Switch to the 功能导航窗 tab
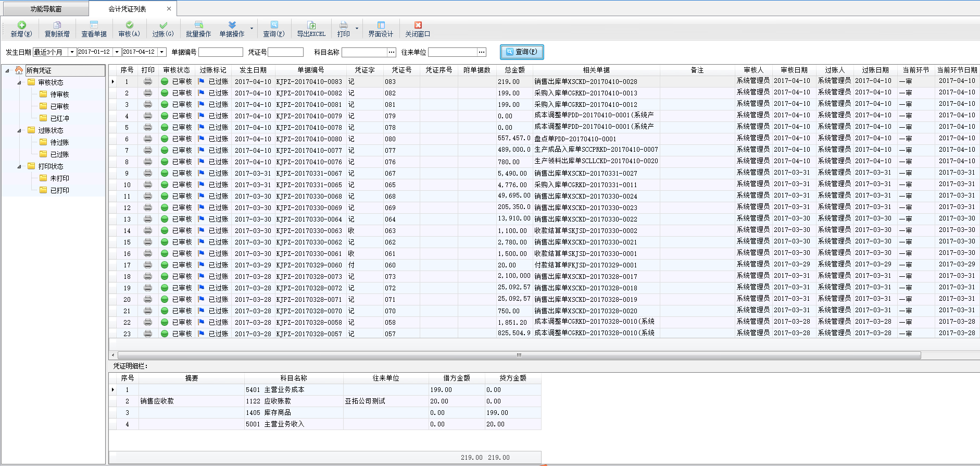 [x=46, y=9]
